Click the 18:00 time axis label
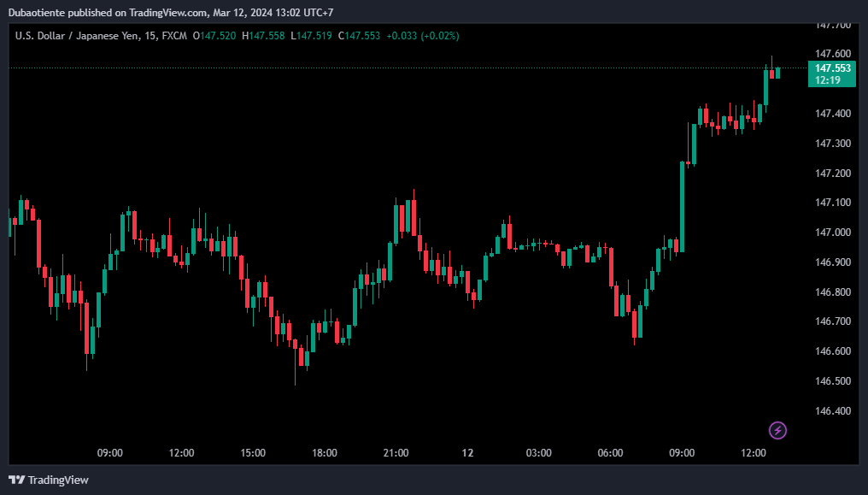 pyautogui.click(x=325, y=453)
